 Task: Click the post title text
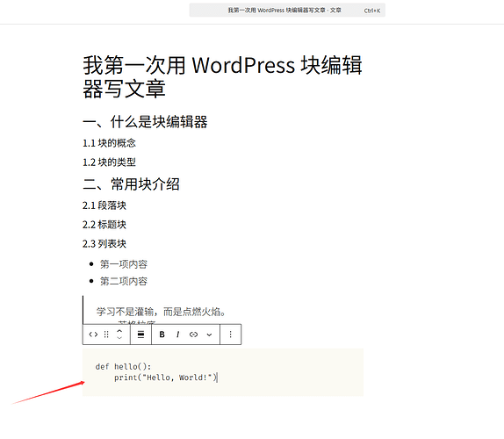coord(222,76)
